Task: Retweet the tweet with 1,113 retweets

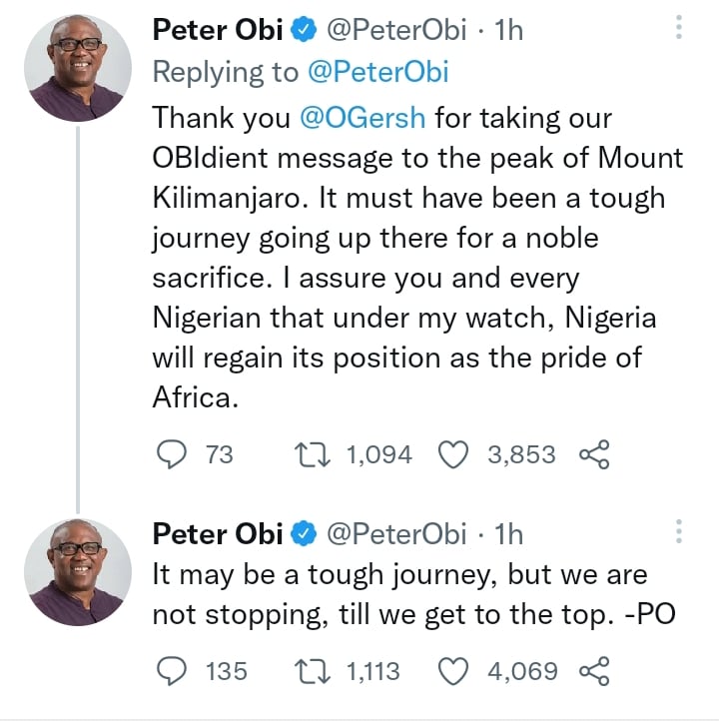Action: point(314,670)
